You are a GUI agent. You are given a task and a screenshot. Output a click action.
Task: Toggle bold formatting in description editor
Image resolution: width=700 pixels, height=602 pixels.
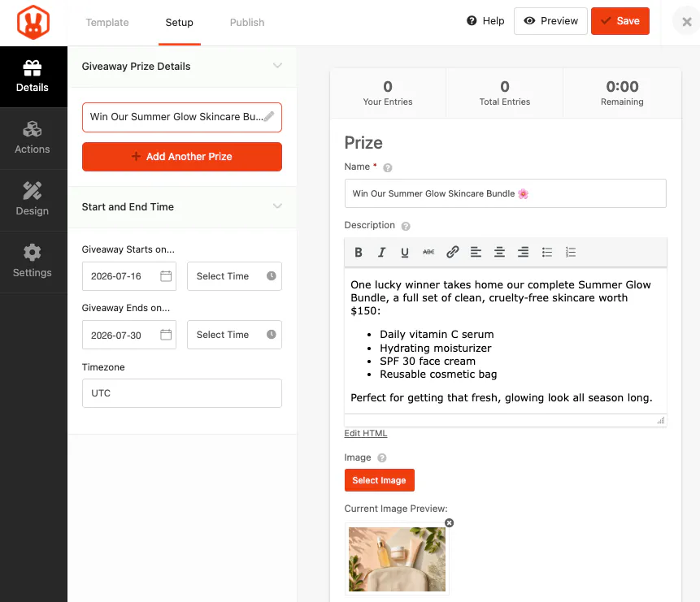(358, 253)
